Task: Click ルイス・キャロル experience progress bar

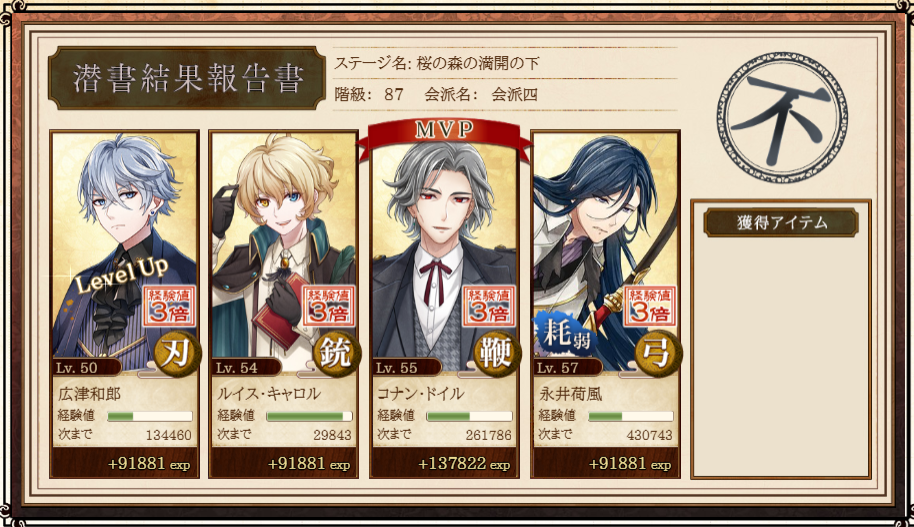Action: point(310,416)
